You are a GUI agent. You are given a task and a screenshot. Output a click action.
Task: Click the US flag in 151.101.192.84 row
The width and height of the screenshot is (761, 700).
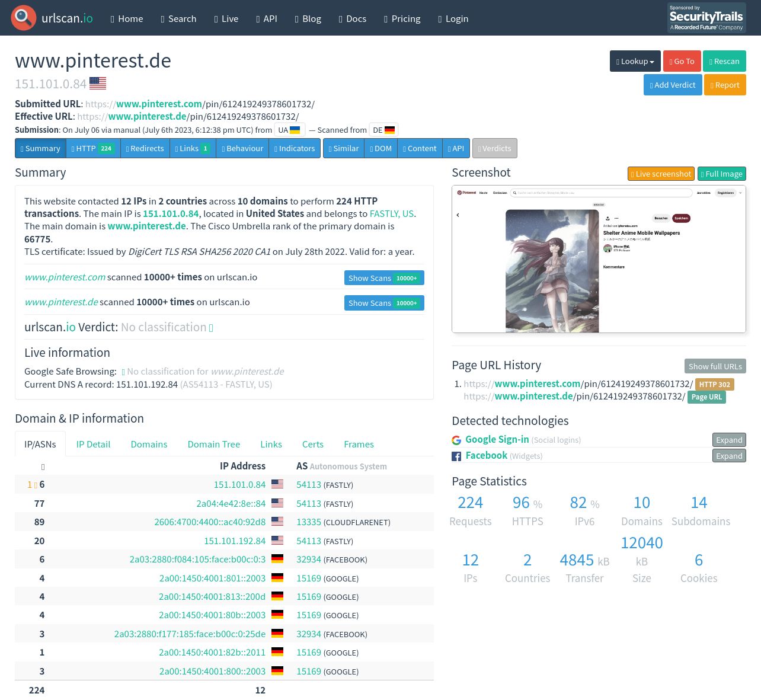click(x=277, y=541)
